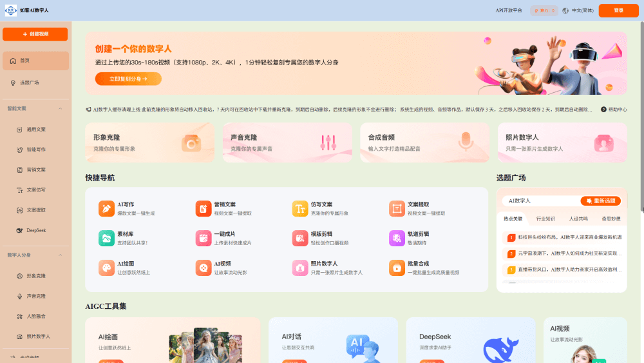Click the 仿写文案 yellow icon
Image resolution: width=644 pixels, height=363 pixels.
click(x=299, y=208)
